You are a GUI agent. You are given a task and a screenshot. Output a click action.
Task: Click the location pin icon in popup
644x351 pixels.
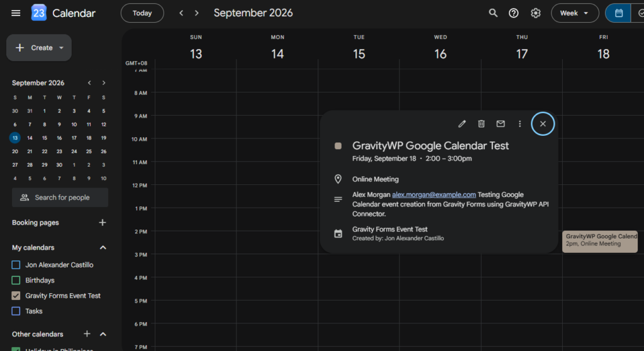pos(338,179)
